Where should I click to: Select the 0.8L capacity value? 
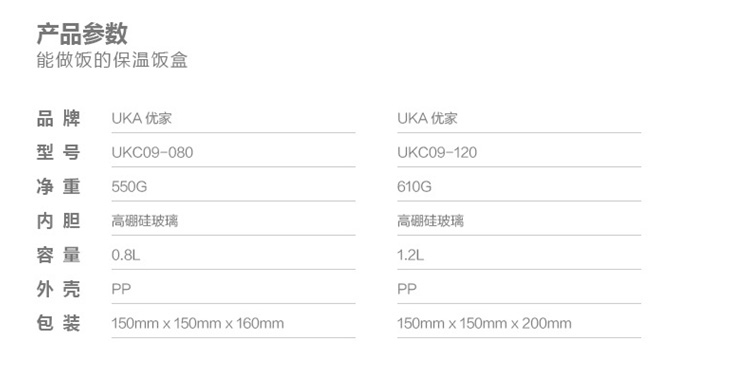[x=126, y=255]
